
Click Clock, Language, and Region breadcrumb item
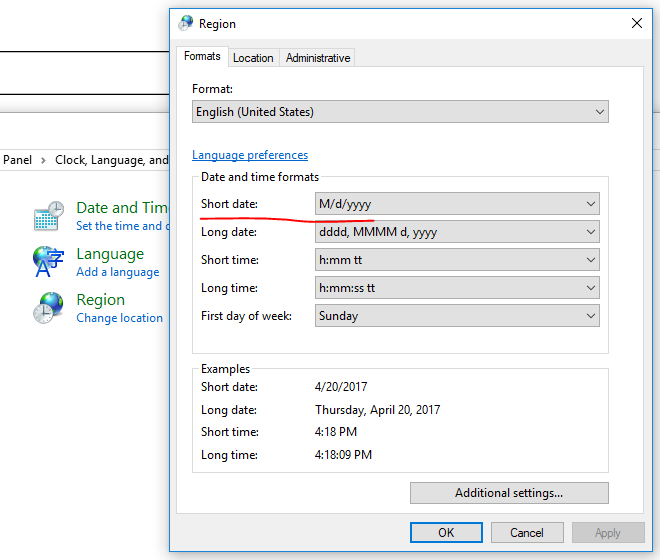click(x=112, y=160)
